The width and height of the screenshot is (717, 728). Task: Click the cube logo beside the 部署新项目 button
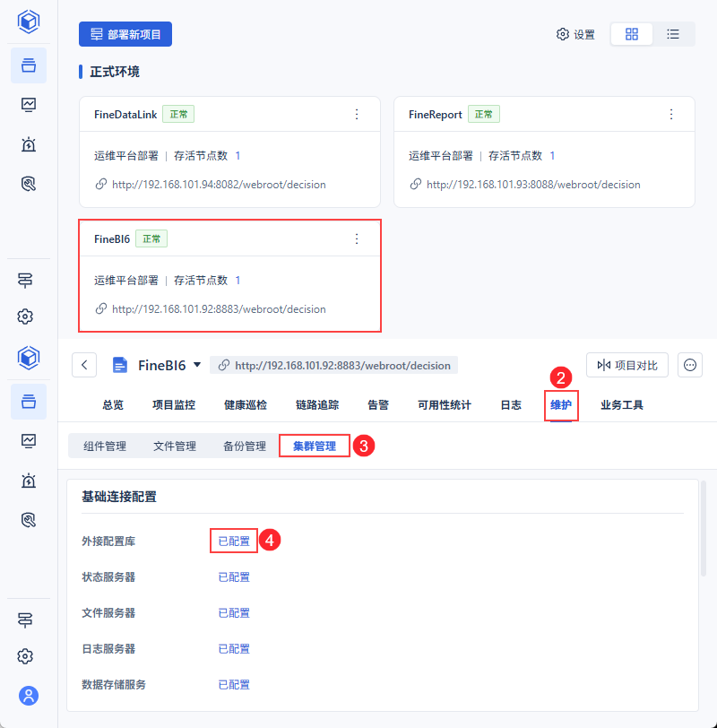point(29,22)
